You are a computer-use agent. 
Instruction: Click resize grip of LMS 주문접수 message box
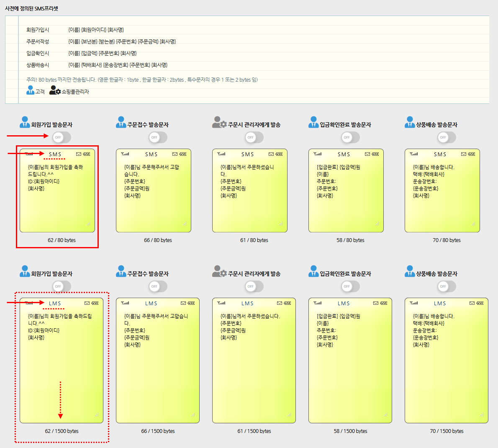pyautogui.click(x=193, y=415)
